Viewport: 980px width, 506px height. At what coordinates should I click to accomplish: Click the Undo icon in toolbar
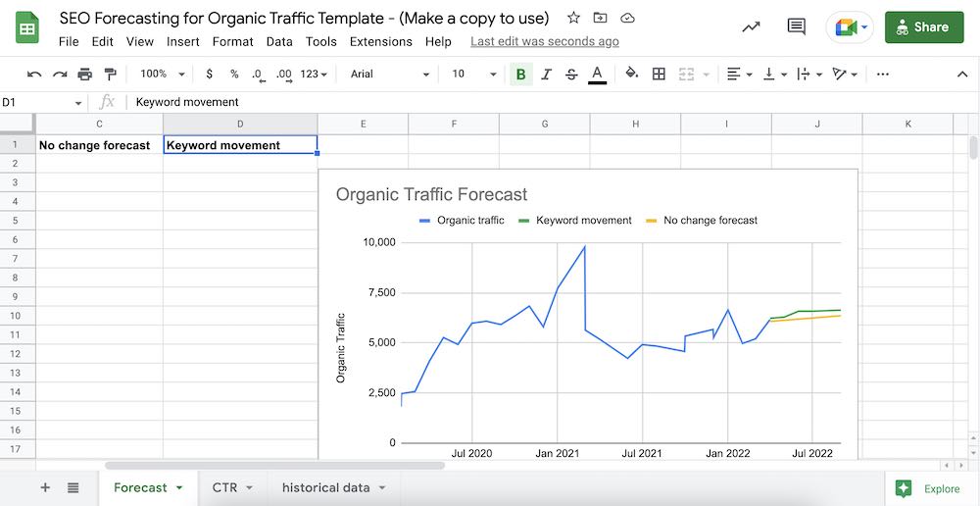[34, 75]
